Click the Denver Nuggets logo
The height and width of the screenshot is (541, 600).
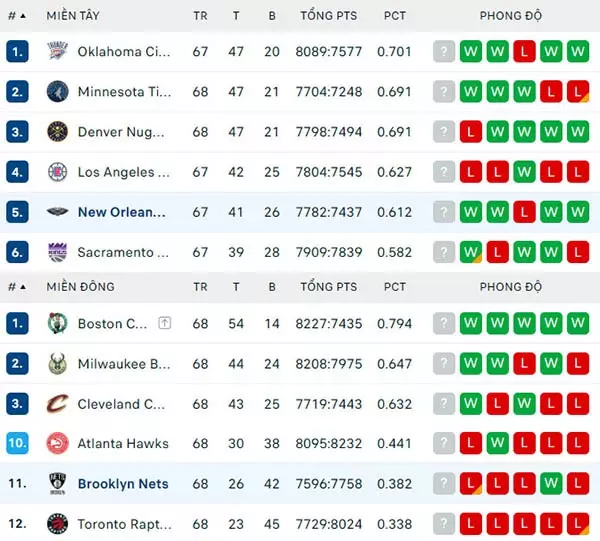(x=57, y=132)
